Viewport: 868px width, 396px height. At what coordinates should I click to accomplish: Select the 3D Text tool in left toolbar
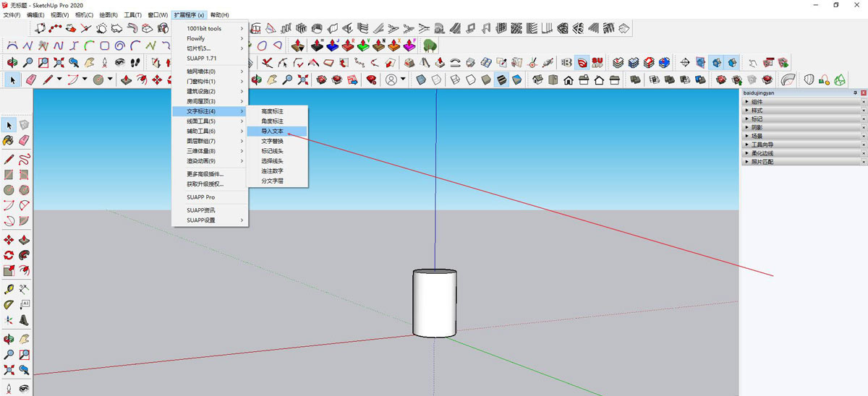tap(24, 319)
